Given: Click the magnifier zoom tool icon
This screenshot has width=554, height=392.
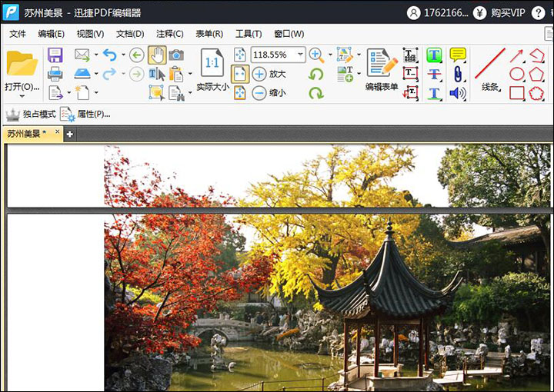Looking at the screenshot, I should [x=316, y=55].
